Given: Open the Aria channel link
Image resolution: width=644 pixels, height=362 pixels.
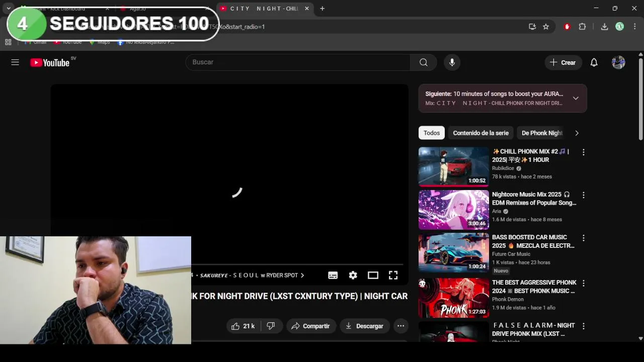Looking at the screenshot, I should [497, 211].
